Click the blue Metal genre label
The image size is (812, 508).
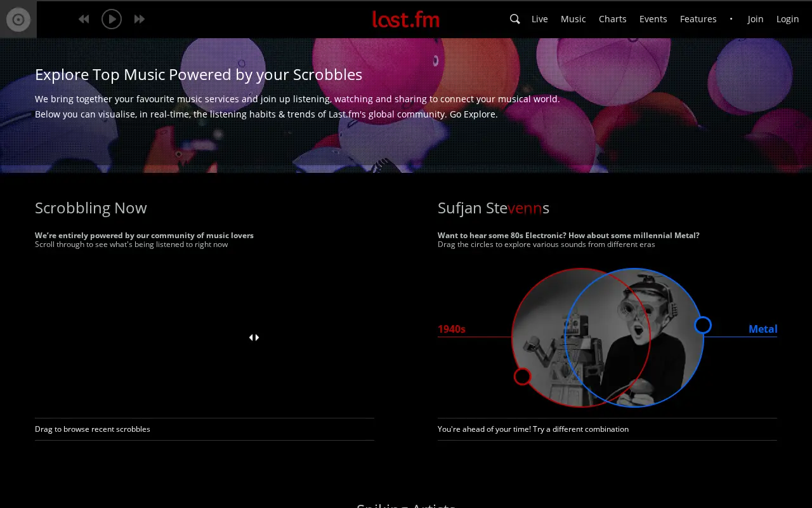point(763,329)
